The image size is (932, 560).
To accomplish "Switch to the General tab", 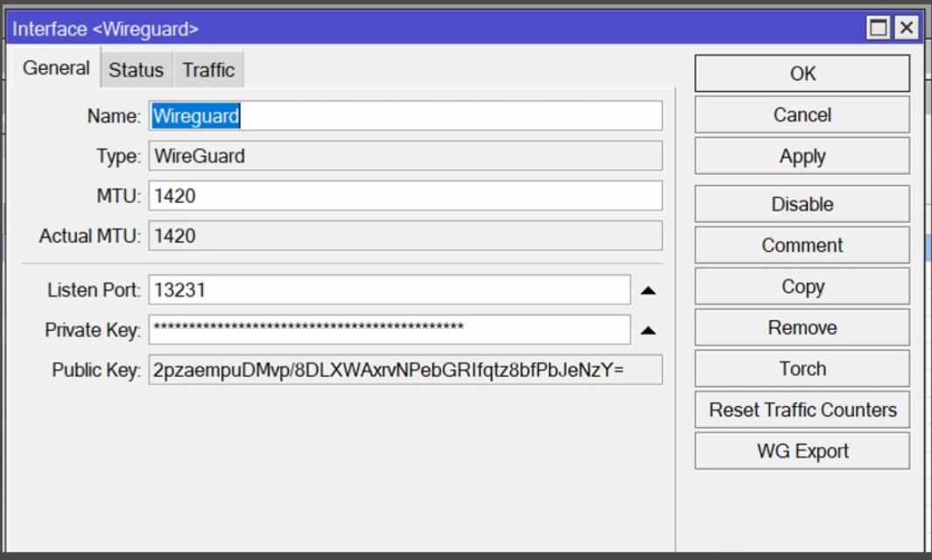I will [56, 68].
